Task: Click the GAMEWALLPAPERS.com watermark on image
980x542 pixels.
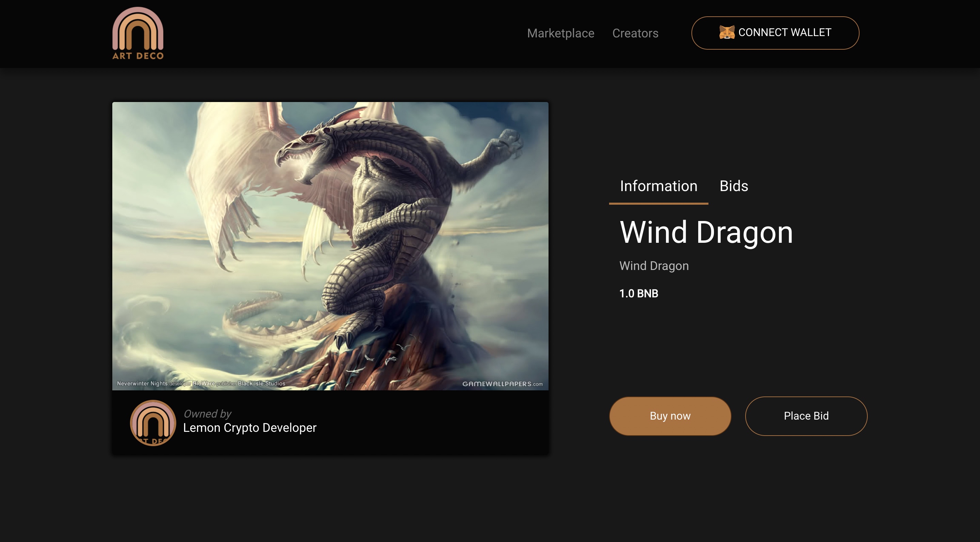Action: click(x=502, y=384)
